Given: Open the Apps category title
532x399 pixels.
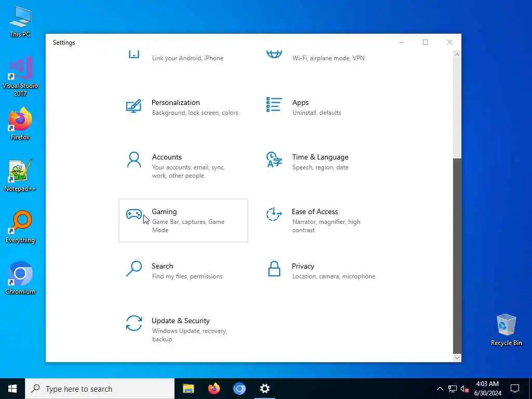Looking at the screenshot, I should click(300, 102).
